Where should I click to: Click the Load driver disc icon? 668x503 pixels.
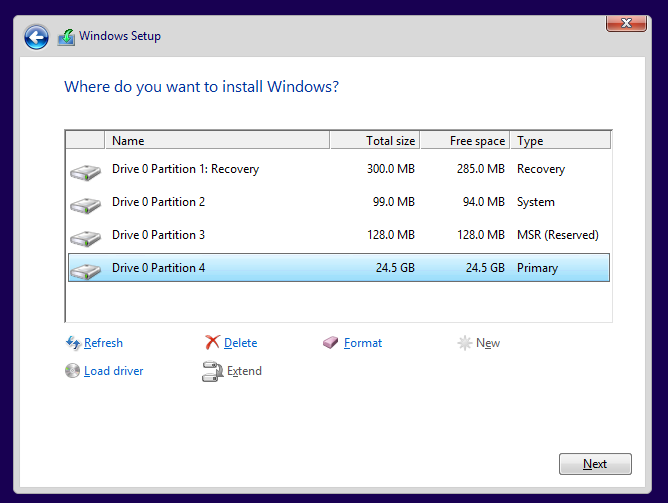pos(72,371)
